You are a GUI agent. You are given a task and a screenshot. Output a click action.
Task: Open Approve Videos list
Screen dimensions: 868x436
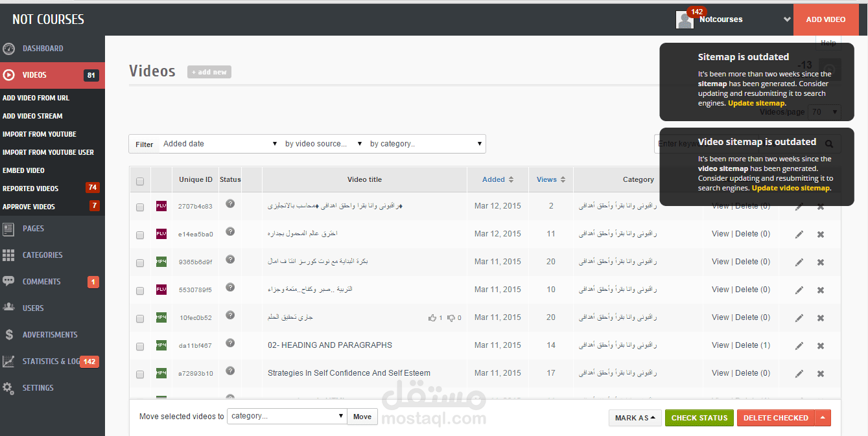(x=29, y=207)
